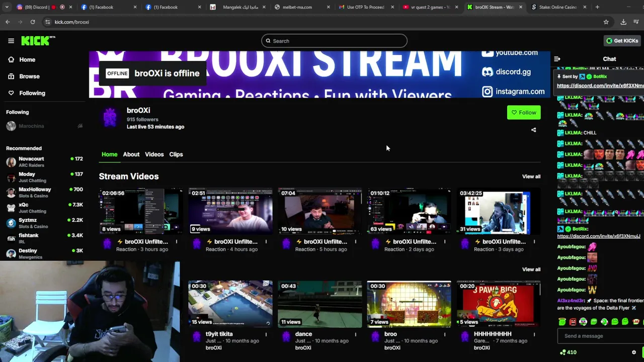Go back in browser history
Viewport: 644px width, 362px height.
[8, 22]
